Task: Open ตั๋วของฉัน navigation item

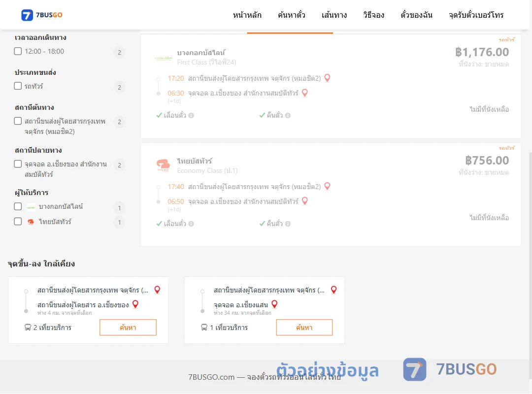Action: [x=416, y=15]
